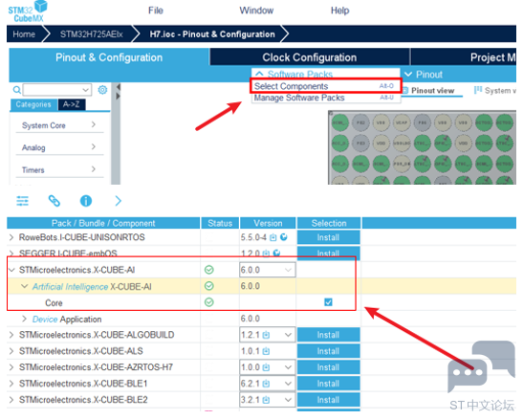Screen dimensions: 523x420
Task: Install X-CUBE-ALGOBUILD pack
Action: coord(329,335)
